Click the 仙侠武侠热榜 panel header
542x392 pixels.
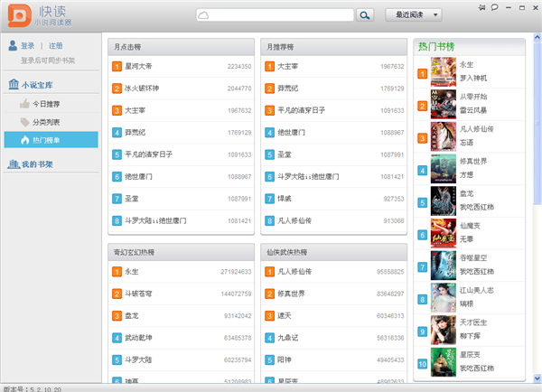pos(334,252)
